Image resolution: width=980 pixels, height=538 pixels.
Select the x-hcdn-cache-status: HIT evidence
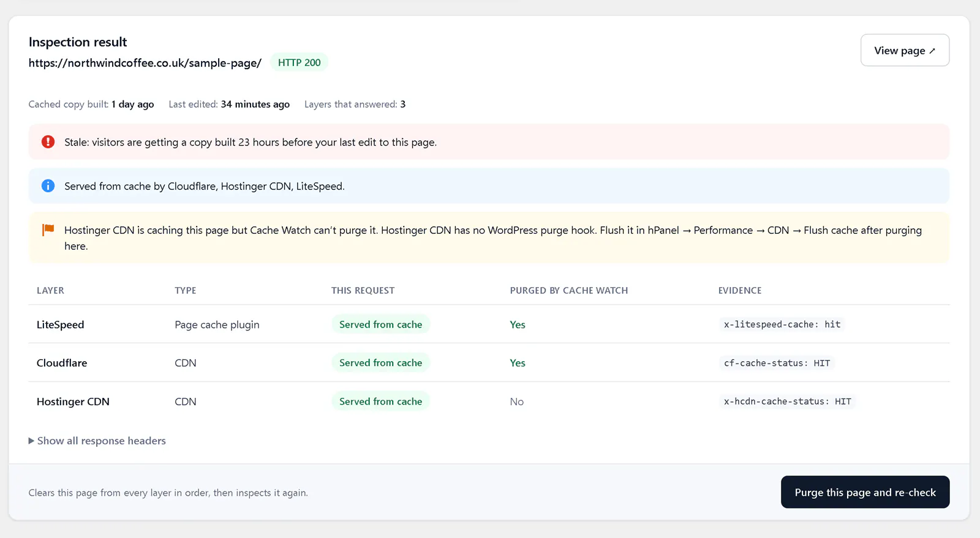pos(787,402)
